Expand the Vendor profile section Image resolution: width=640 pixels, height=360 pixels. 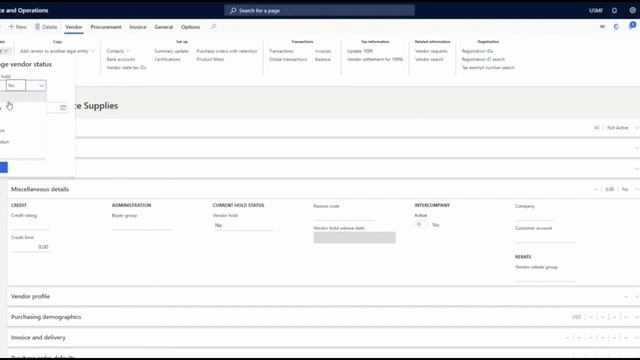[637, 296]
